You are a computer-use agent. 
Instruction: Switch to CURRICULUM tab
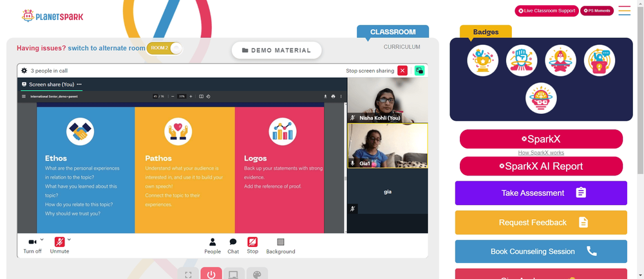[402, 47]
